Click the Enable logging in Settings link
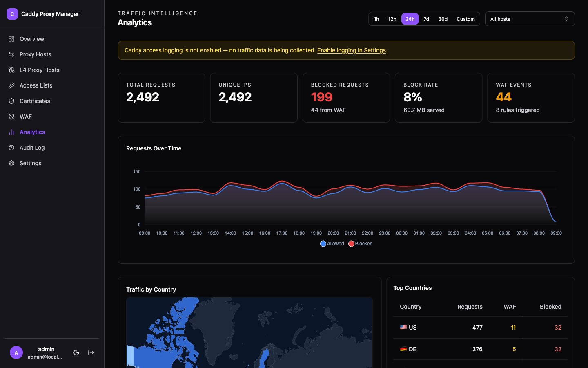The image size is (588, 368). 351,50
